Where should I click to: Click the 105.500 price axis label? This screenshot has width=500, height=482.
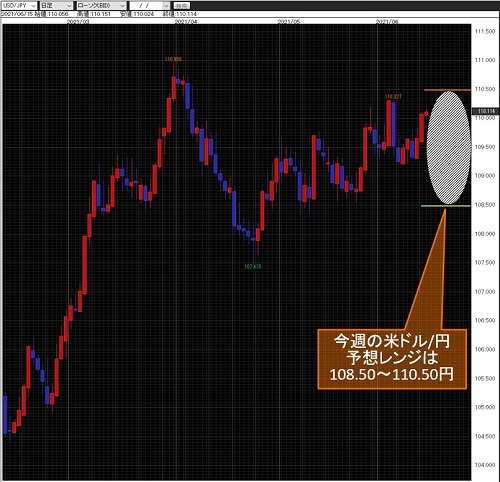pyautogui.click(x=485, y=378)
